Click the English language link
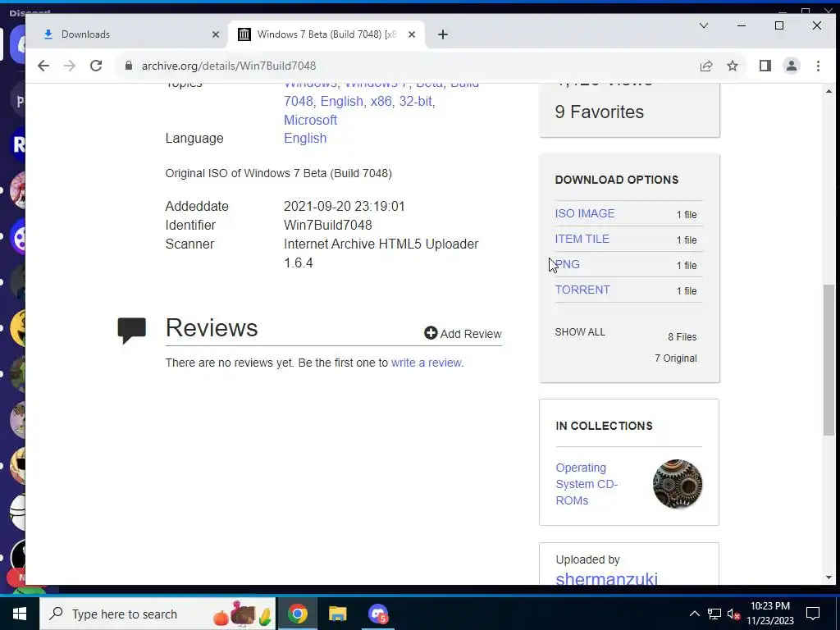 305,138
